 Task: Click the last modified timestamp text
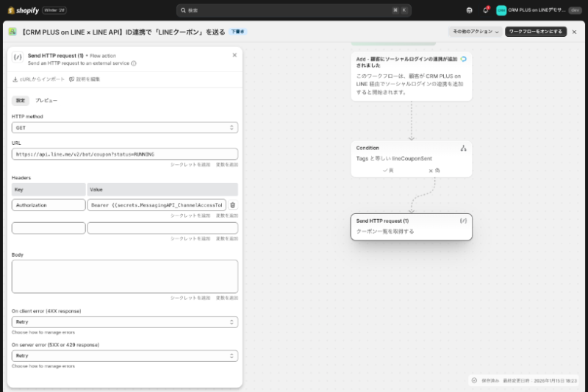(539, 381)
